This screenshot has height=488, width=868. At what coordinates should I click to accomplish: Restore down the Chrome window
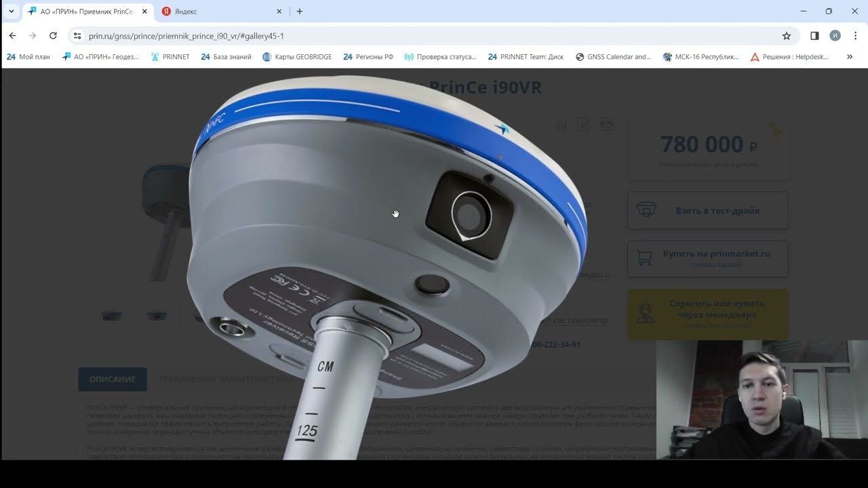(829, 12)
